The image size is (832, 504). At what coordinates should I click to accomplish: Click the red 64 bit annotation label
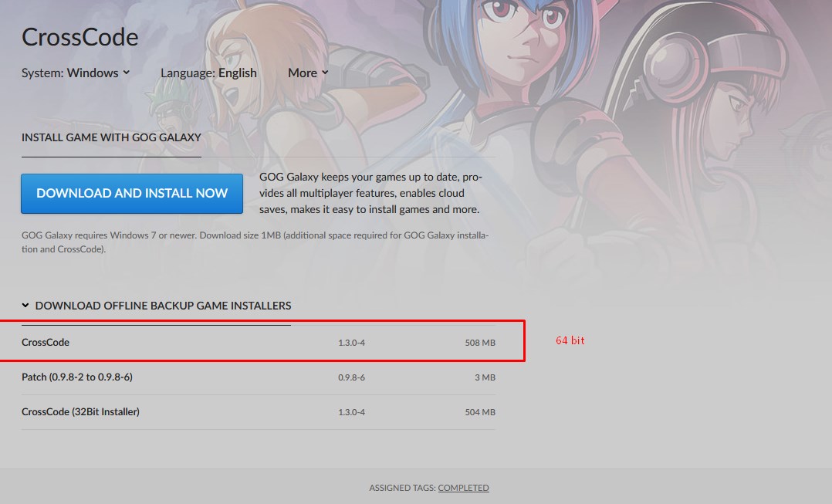(x=570, y=340)
